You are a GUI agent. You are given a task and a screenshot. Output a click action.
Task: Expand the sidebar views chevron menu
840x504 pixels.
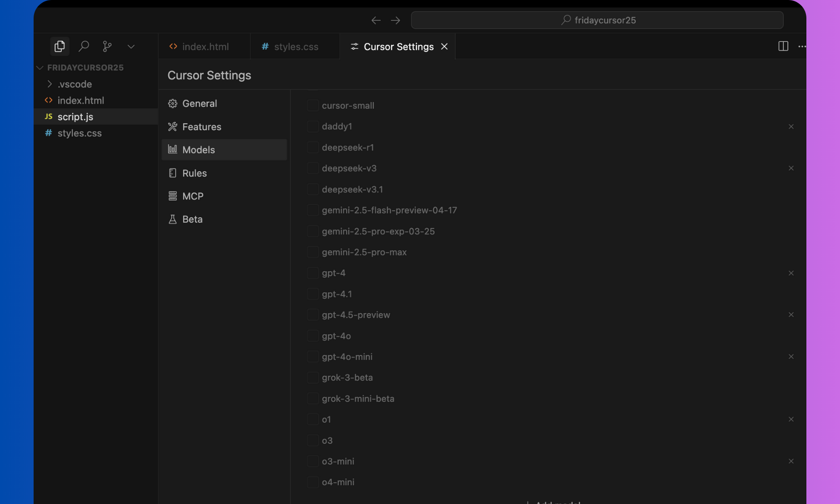pos(131,47)
